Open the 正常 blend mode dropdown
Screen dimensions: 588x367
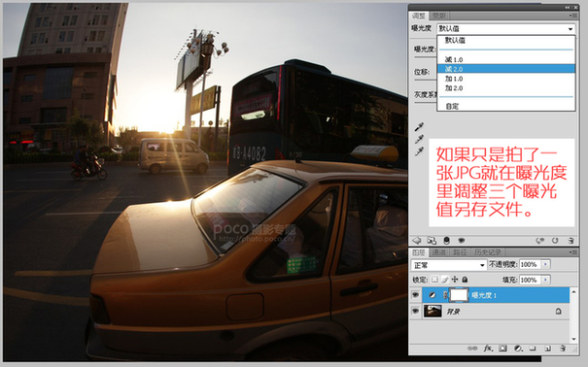click(448, 265)
